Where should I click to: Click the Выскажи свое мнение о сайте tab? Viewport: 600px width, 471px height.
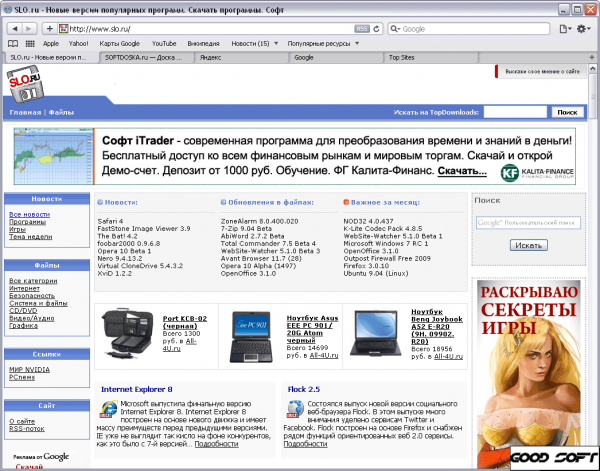click(x=541, y=71)
